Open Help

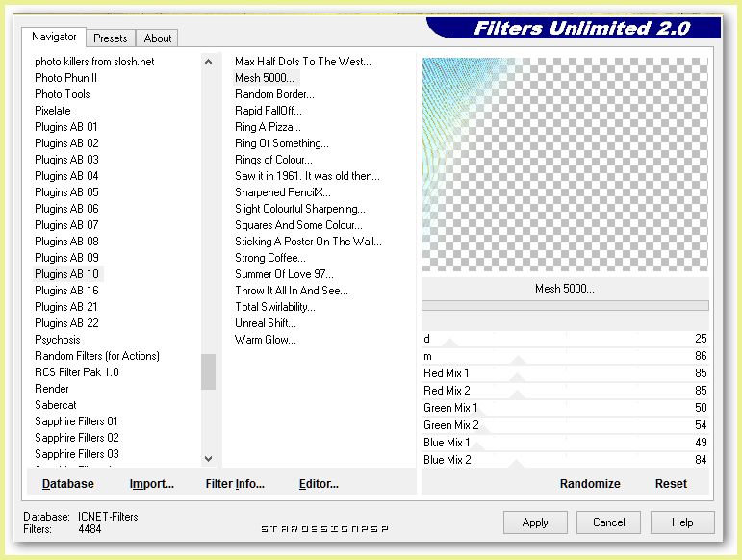682,522
